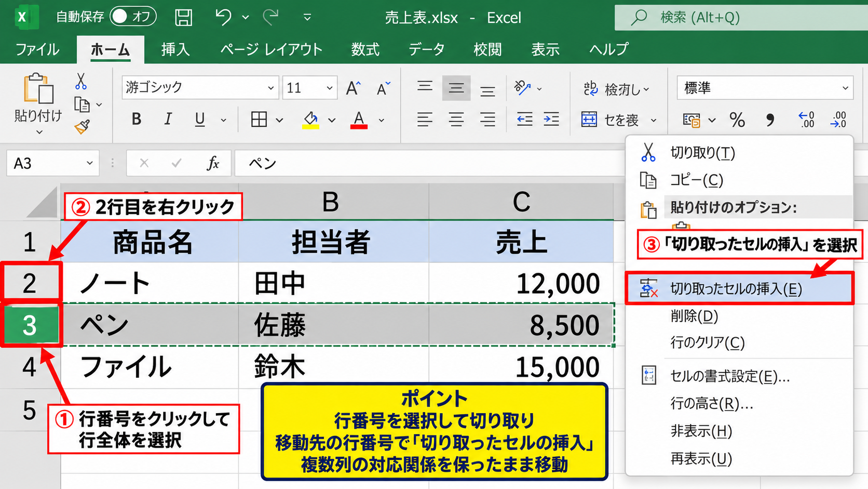Switch to the ヘルプ tab
This screenshot has width=868, height=489.
[609, 49]
